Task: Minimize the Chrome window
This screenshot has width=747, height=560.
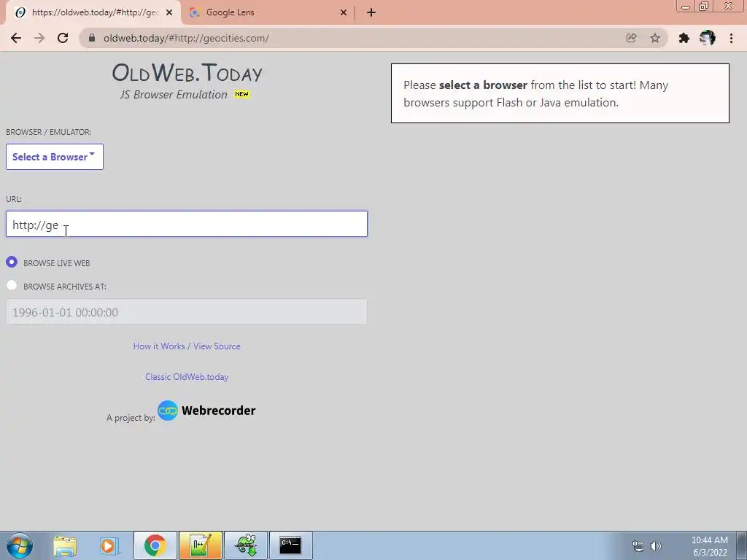Action: coord(686,7)
